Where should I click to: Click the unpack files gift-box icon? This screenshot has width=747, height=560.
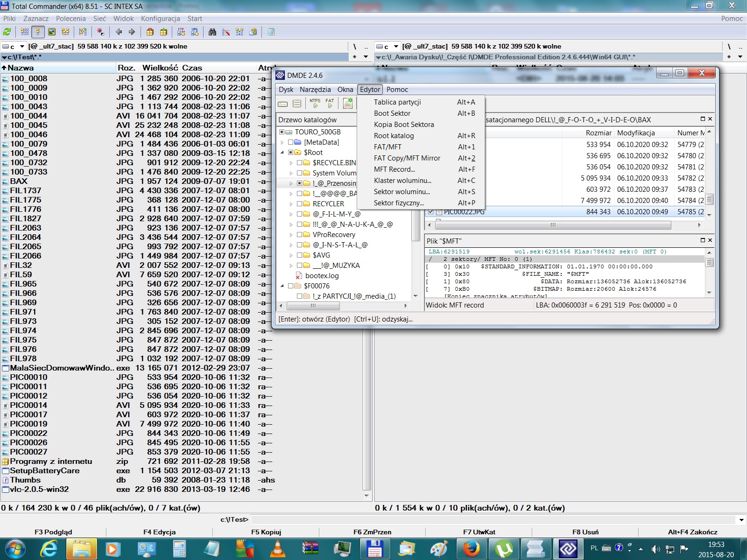coord(163,32)
